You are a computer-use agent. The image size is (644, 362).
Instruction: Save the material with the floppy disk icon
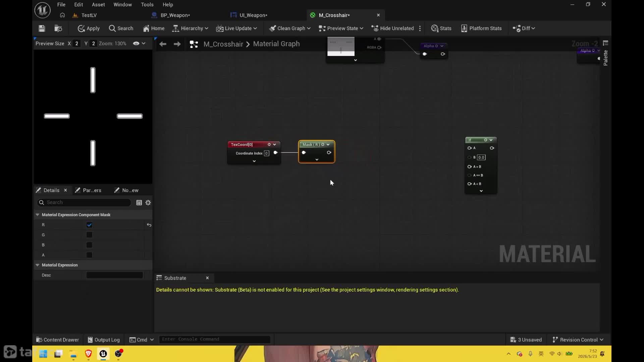pyautogui.click(x=42, y=28)
